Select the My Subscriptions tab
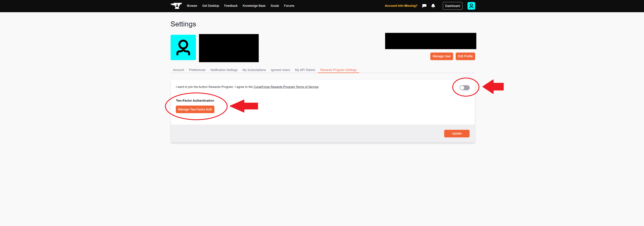The image size is (644, 226). click(254, 70)
